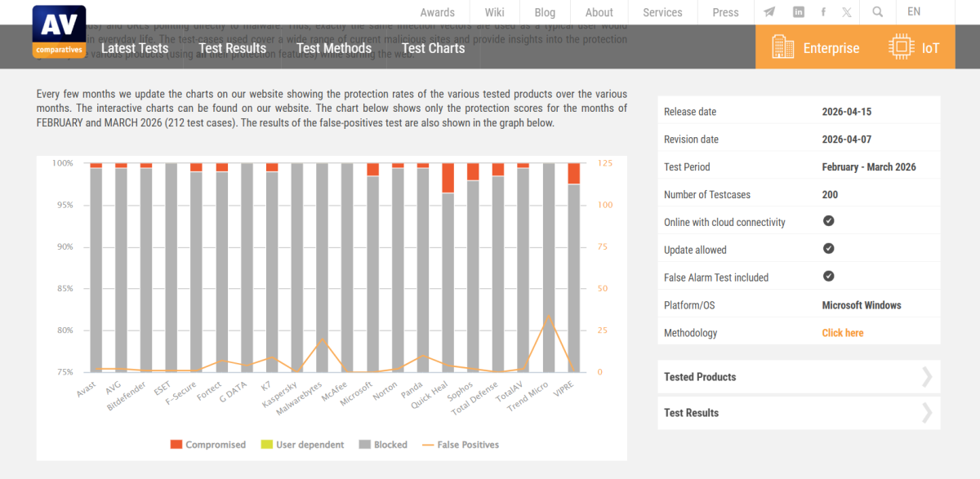Go to Latest Tests in the navigation
Image resolution: width=980 pixels, height=479 pixels.
point(135,48)
